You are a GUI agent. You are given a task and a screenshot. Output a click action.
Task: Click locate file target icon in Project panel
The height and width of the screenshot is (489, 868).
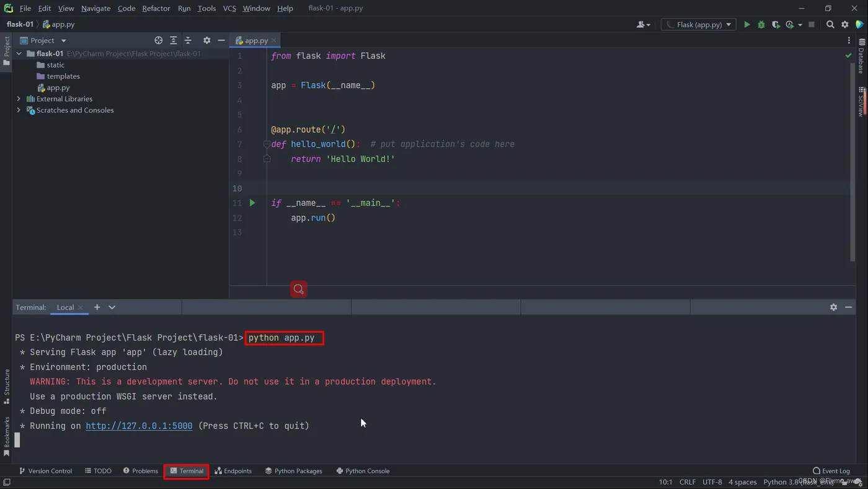point(159,40)
